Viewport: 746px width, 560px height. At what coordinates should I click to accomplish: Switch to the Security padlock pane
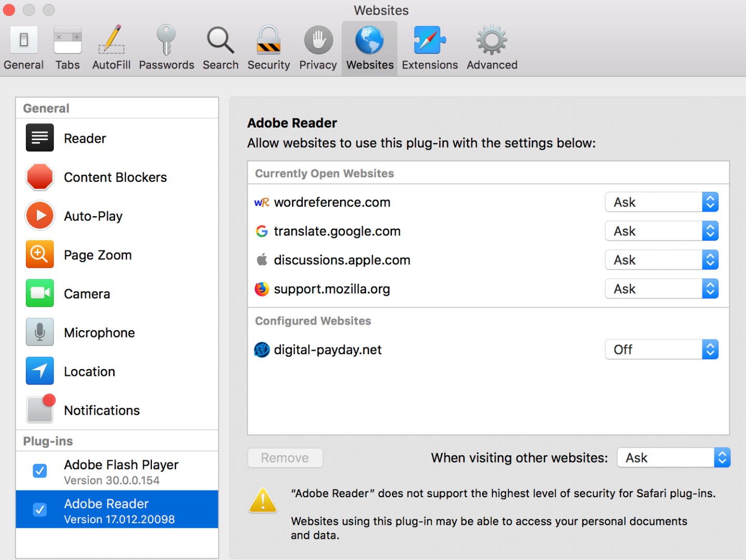point(269,48)
